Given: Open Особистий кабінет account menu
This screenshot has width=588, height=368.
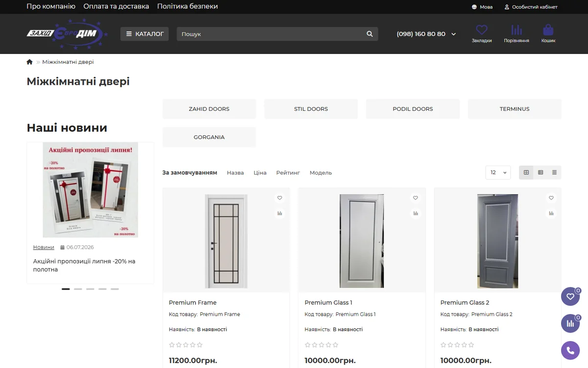Looking at the screenshot, I should [x=531, y=7].
